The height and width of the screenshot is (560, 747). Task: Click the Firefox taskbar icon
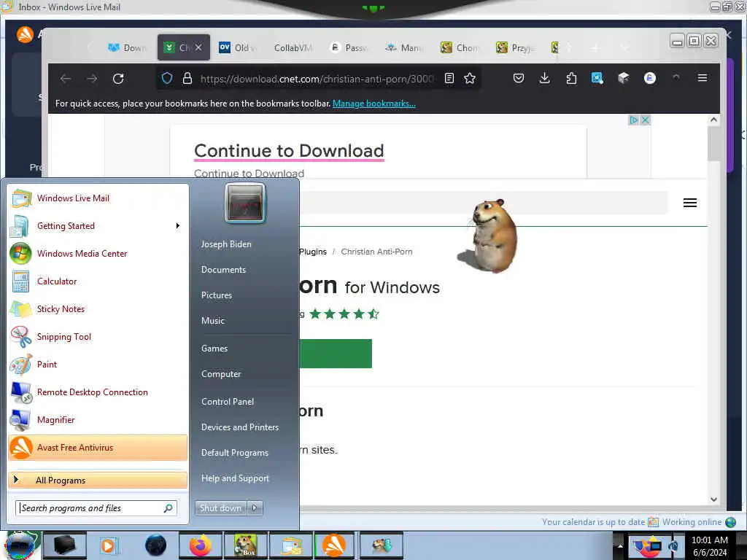[200, 545]
